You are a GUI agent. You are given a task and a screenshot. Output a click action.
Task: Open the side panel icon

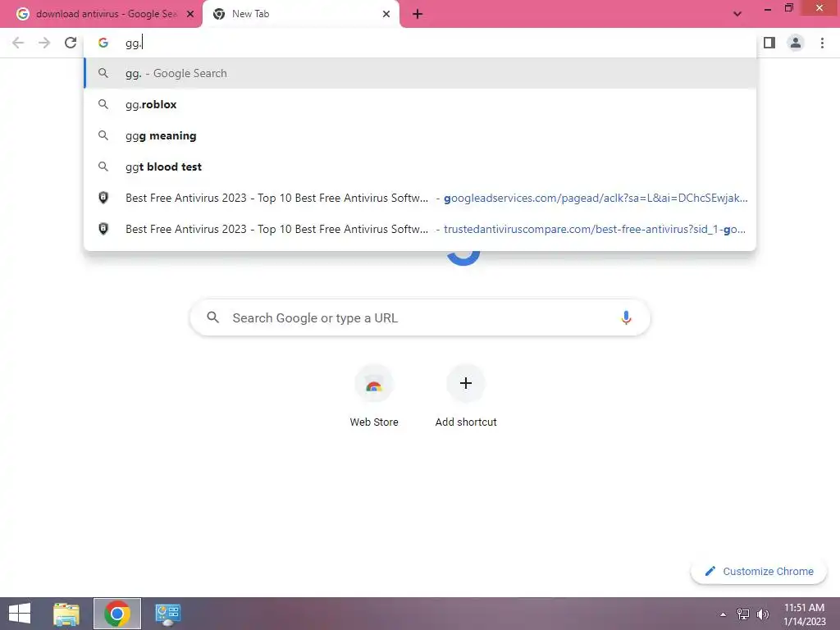click(769, 43)
